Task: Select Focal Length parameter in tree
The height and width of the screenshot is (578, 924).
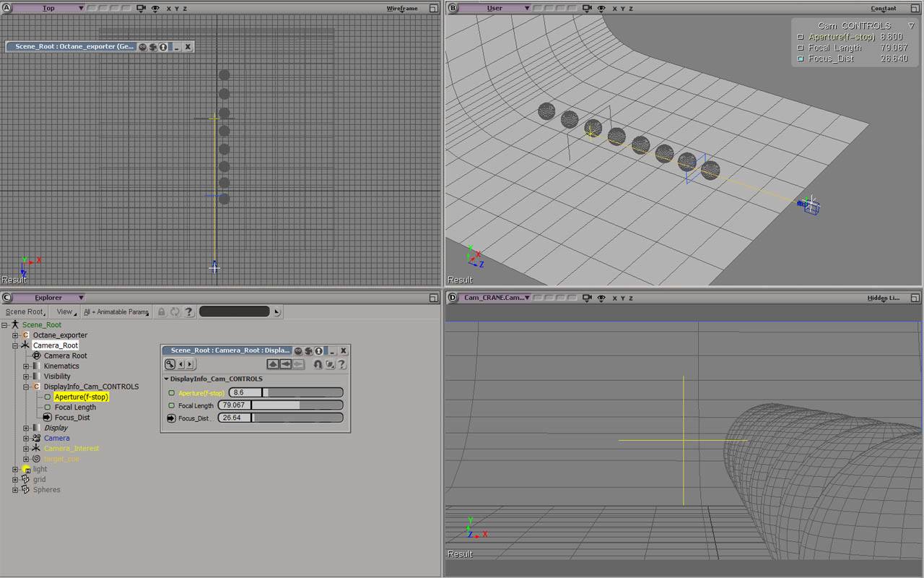Action: pyautogui.click(x=75, y=407)
